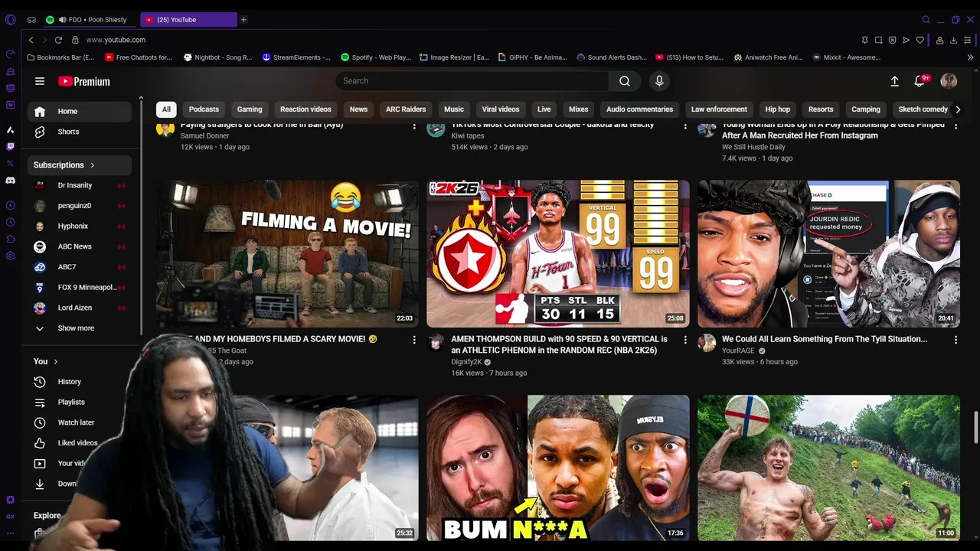Image resolution: width=980 pixels, height=551 pixels.
Task: Select the Reaction videos chip
Action: [305, 109]
